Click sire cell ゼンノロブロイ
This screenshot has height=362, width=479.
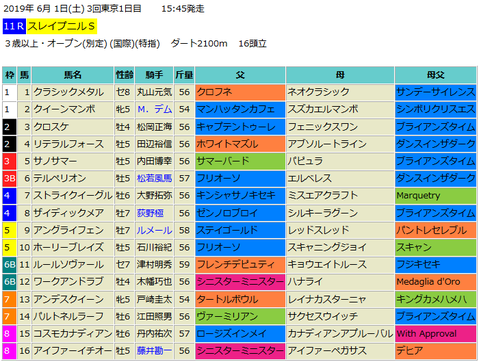point(240,213)
